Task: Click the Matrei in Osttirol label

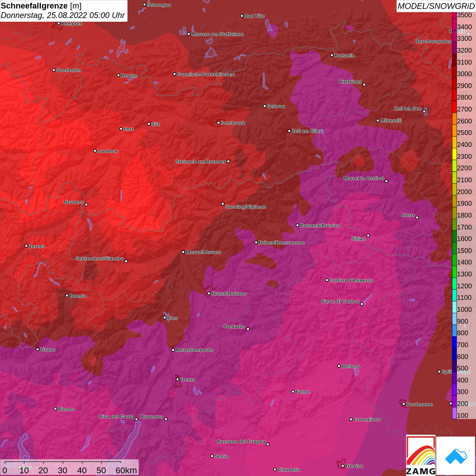Action: click(364, 178)
